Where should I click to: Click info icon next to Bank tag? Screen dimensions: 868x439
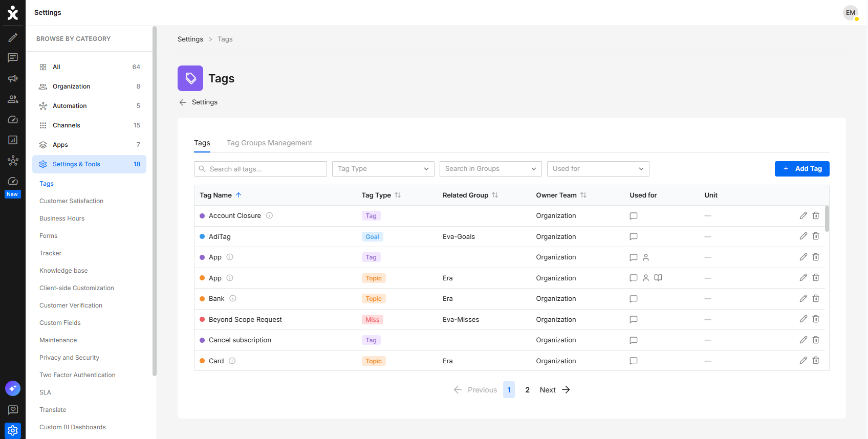tap(233, 298)
